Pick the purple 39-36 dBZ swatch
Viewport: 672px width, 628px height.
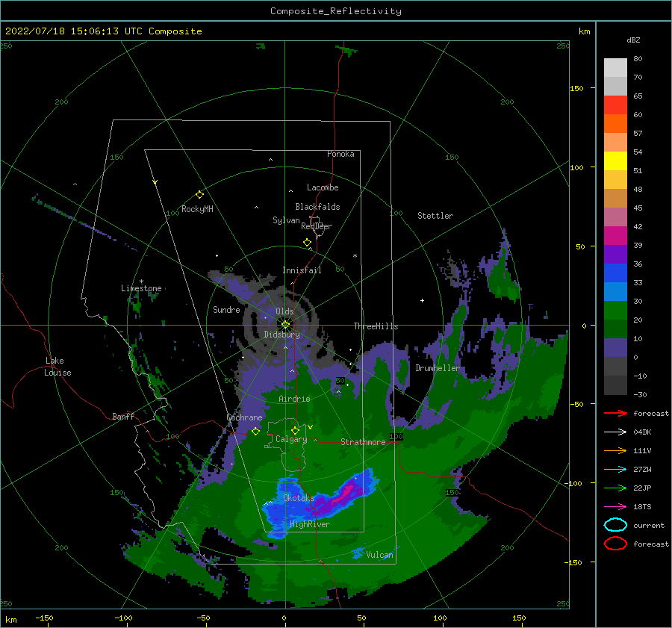click(x=615, y=254)
